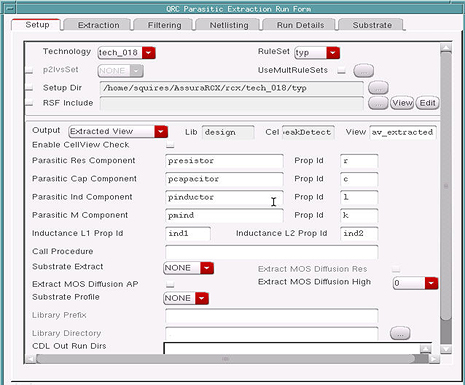Screen dimensions: 465x385
Task: Click the Inductance L1 Prop Id field
Action: click(188, 234)
